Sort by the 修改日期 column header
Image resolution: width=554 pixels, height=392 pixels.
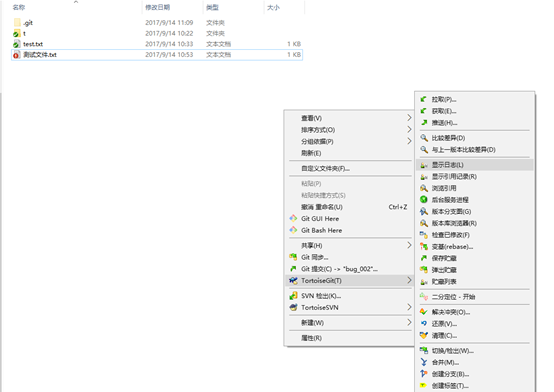tap(158, 7)
